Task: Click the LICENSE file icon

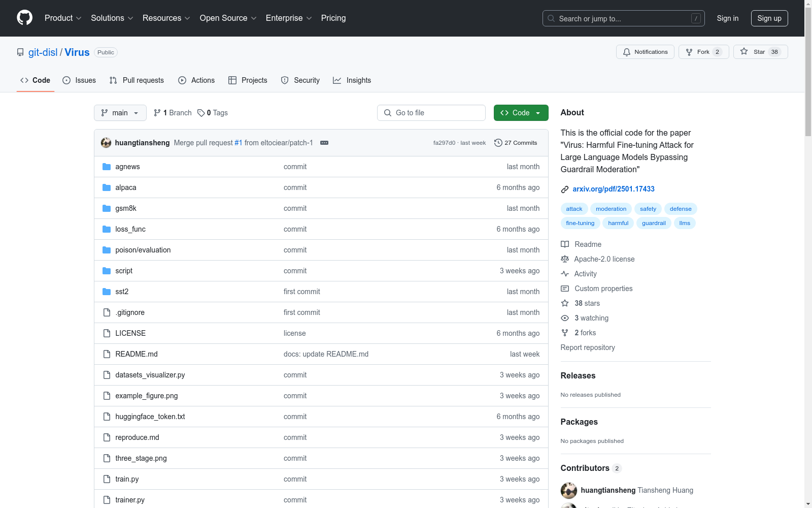Action: tap(107, 333)
